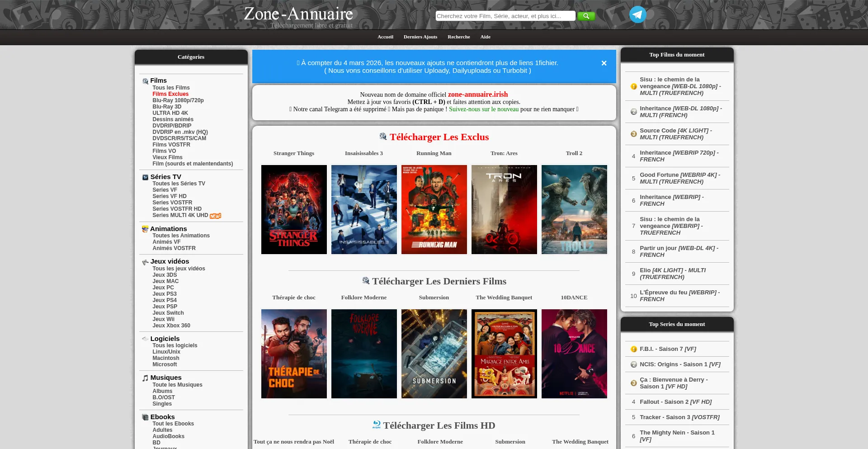The image size is (868, 449).
Task: Open Jeux Switch category
Action: [x=168, y=313]
